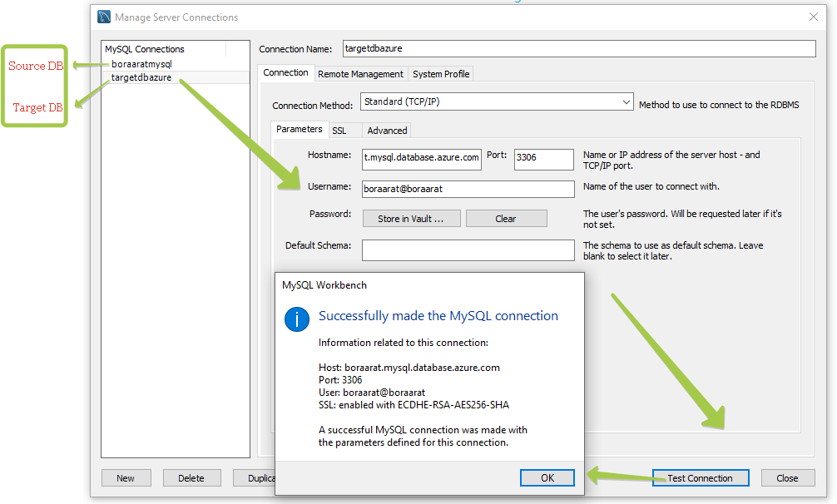Image resolution: width=837 pixels, height=504 pixels.
Task: Select boraaratmysql in the connections list
Action: [x=141, y=64]
